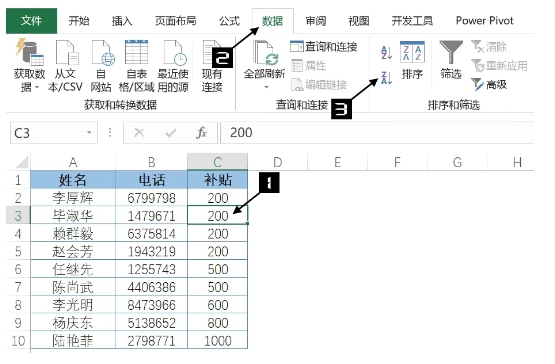Select the From Web (自网站) icon

click(x=103, y=53)
